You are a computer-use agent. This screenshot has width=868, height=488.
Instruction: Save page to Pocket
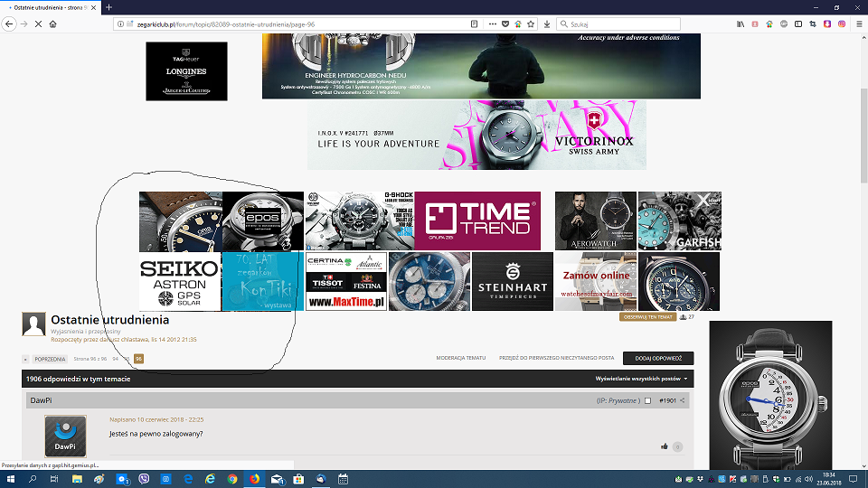click(x=505, y=24)
